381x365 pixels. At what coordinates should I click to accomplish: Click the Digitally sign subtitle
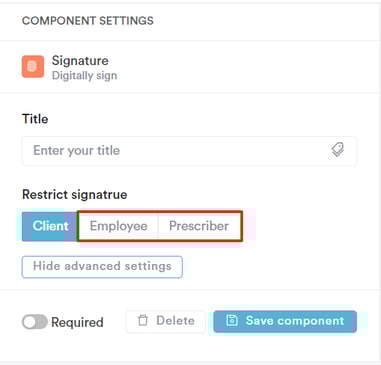tap(84, 76)
